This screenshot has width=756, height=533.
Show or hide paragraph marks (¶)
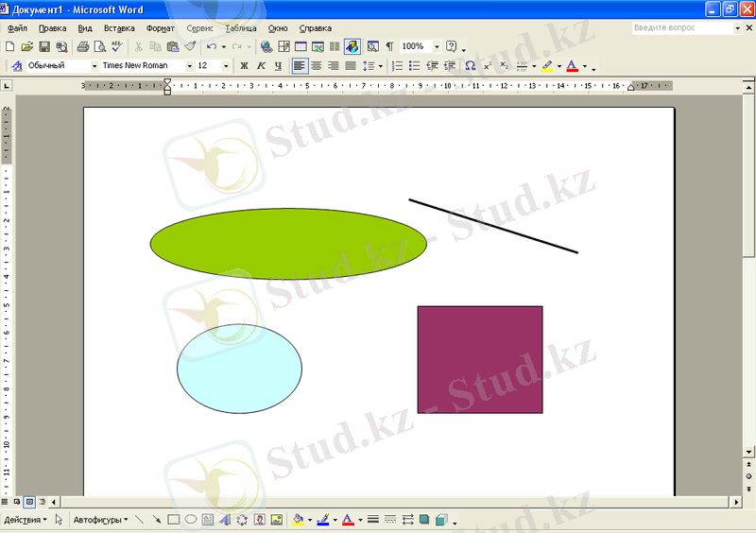coord(389,47)
